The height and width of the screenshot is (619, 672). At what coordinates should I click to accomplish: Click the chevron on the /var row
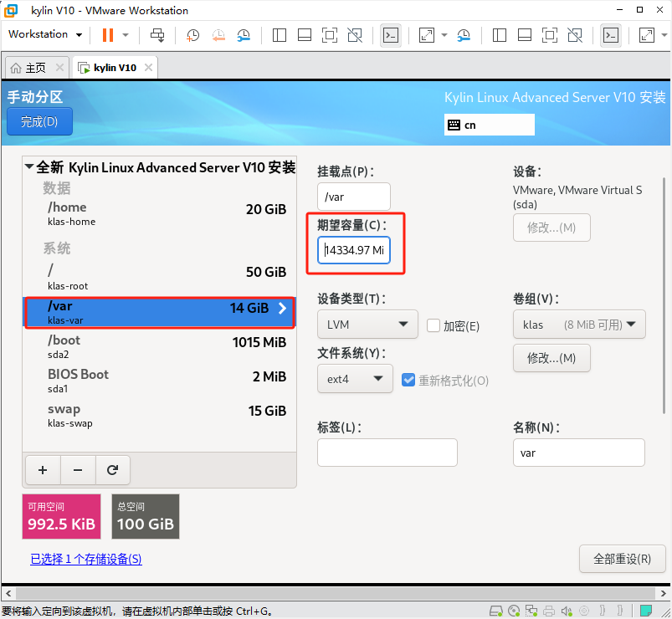(x=282, y=308)
